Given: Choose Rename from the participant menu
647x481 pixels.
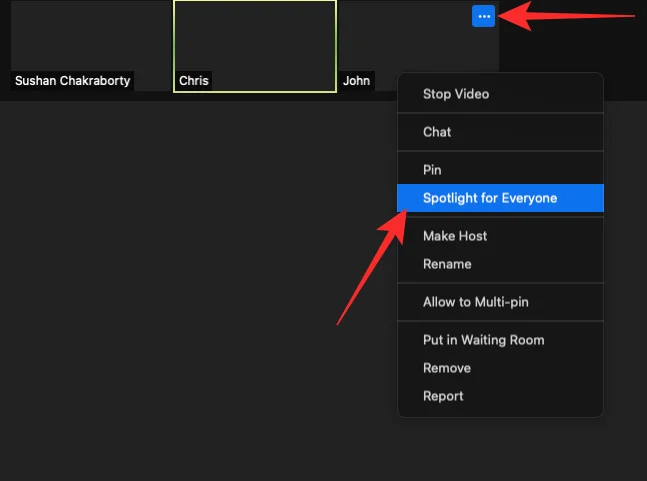Looking at the screenshot, I should click(x=447, y=264).
